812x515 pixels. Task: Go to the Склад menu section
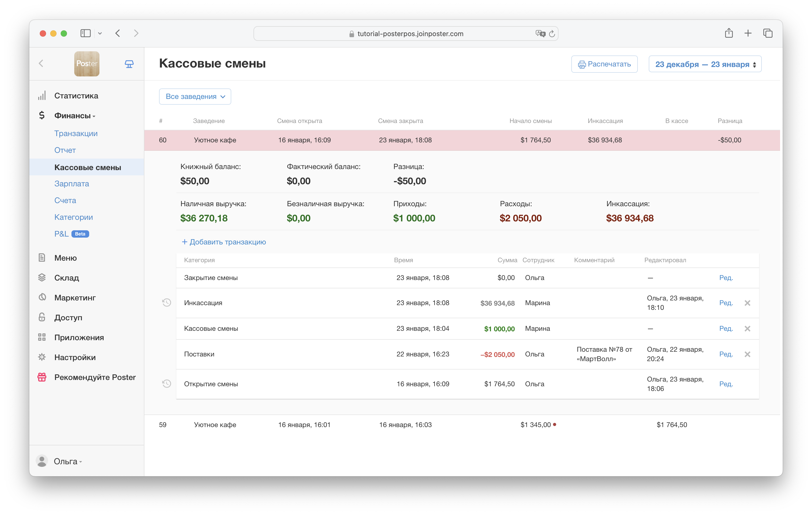click(x=66, y=278)
